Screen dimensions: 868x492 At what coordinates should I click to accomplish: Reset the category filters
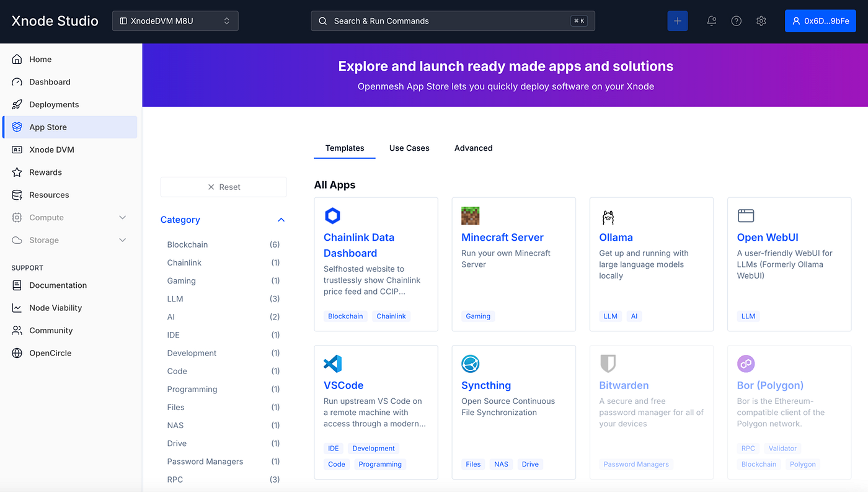[x=224, y=187]
